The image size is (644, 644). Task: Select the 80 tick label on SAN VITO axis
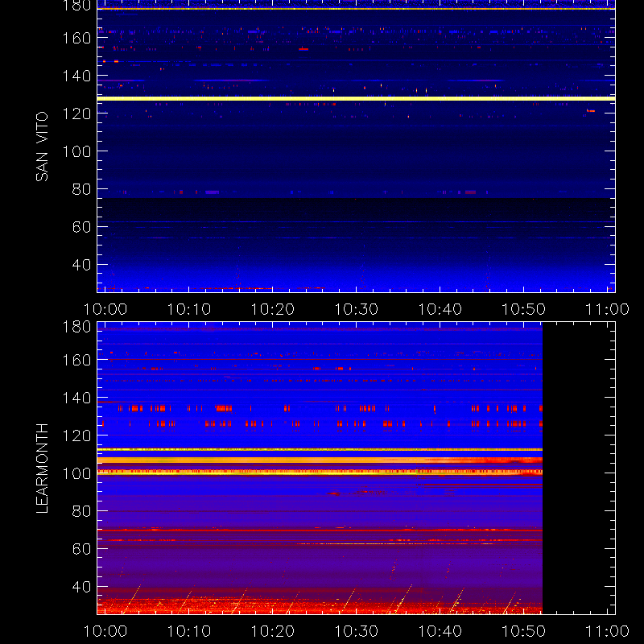pos(81,189)
